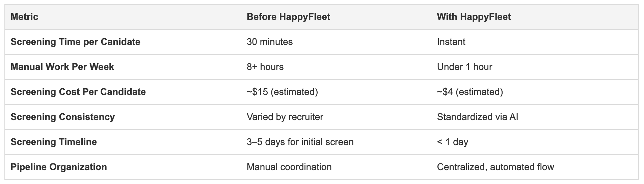
Task: Click the Metric column header
Action: point(24,17)
